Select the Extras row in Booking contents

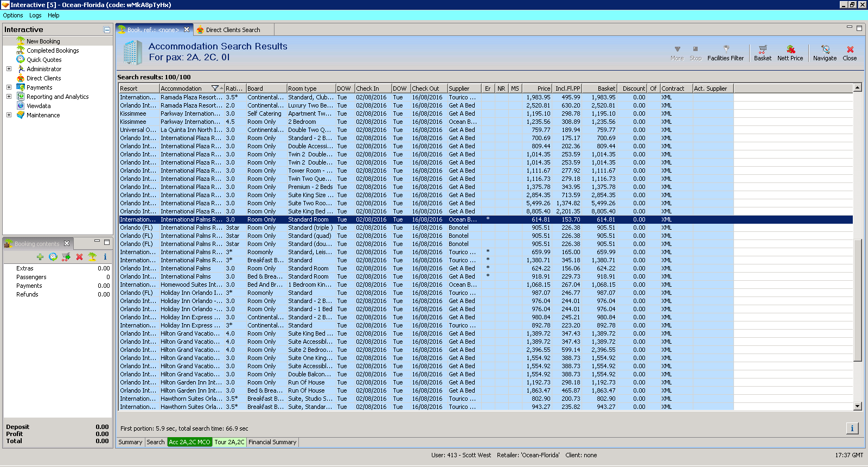(x=58, y=268)
